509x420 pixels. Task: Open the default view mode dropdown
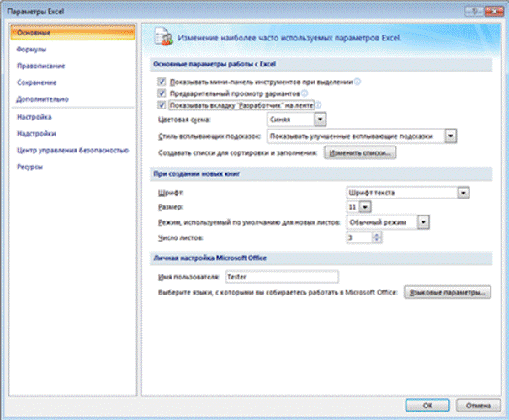pos(423,222)
